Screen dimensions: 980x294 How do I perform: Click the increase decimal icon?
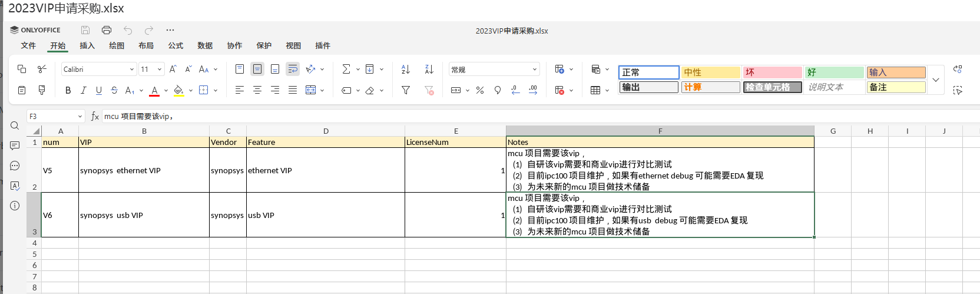533,90
